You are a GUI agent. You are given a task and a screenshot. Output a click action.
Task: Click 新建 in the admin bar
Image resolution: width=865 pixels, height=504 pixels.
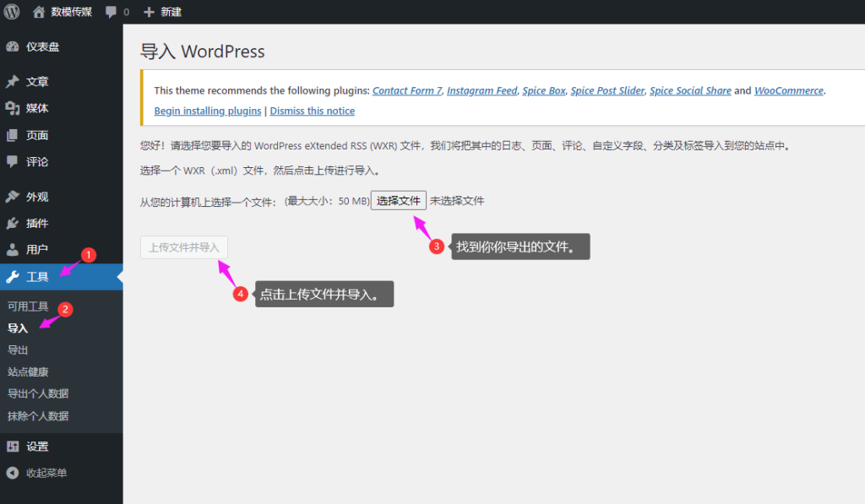tap(171, 12)
